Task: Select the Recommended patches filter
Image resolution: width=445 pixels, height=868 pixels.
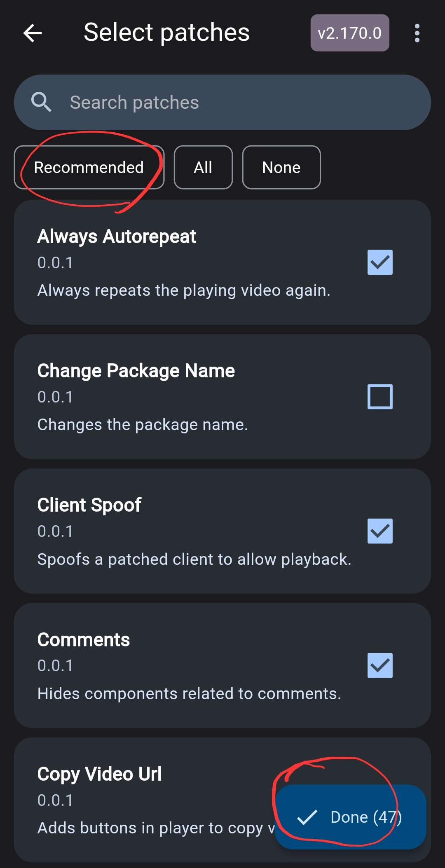Action: coord(89,167)
